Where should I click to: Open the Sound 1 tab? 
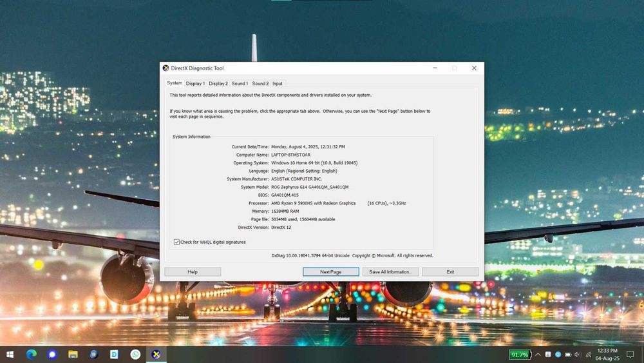(240, 83)
